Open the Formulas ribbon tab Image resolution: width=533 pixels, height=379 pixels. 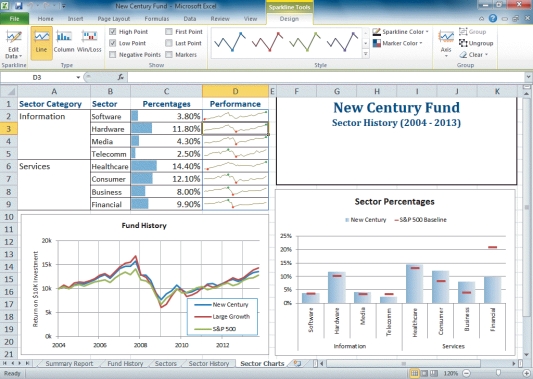(157, 19)
